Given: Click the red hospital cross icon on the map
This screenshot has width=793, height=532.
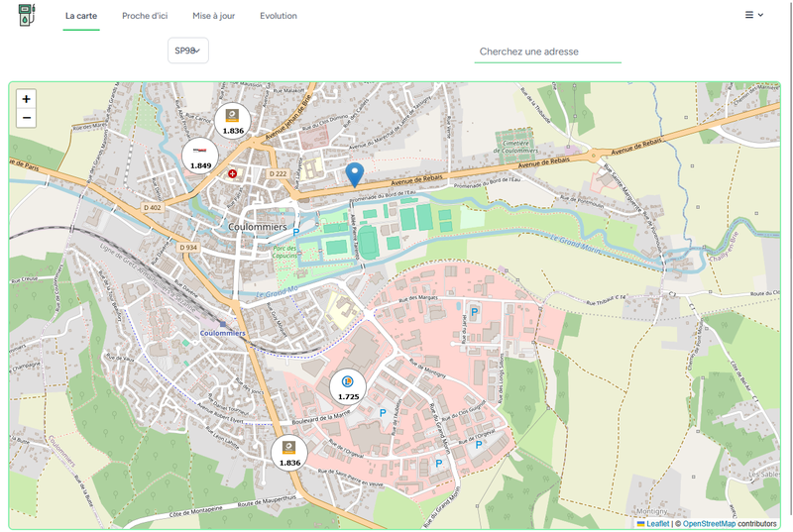Looking at the screenshot, I should click(x=233, y=173).
